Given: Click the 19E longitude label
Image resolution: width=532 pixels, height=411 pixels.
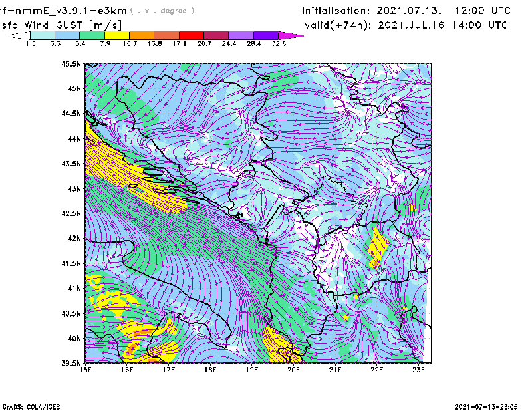Looking at the screenshot, I should (x=252, y=370).
